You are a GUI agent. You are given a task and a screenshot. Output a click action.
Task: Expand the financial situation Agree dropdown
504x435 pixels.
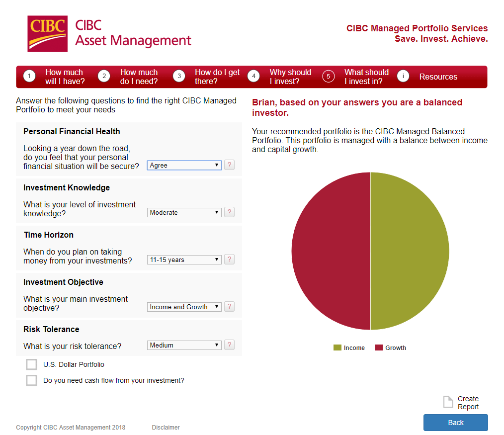[x=184, y=165]
